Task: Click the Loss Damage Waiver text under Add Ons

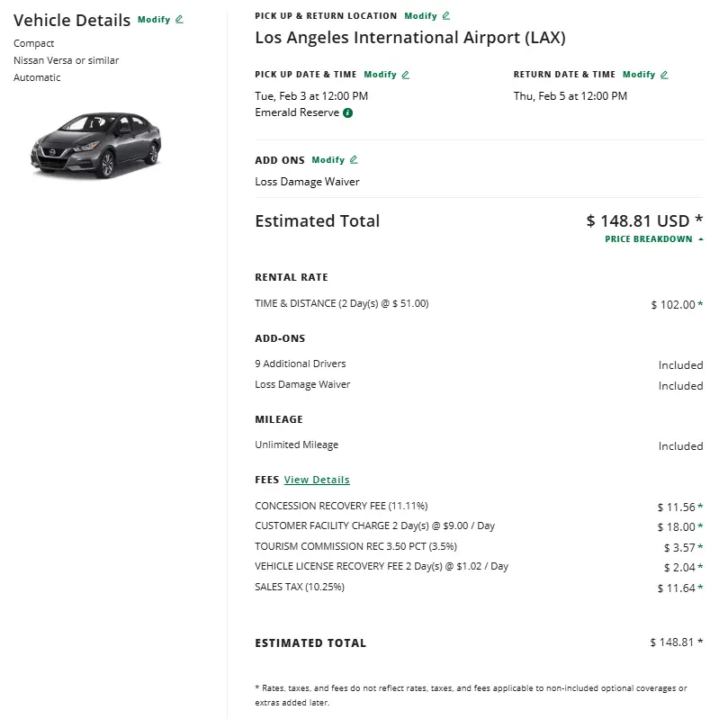Action: coord(307,182)
